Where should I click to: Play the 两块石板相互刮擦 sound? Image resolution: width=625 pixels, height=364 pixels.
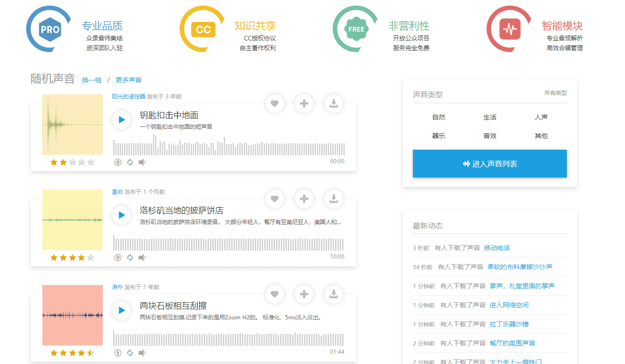pos(121,310)
